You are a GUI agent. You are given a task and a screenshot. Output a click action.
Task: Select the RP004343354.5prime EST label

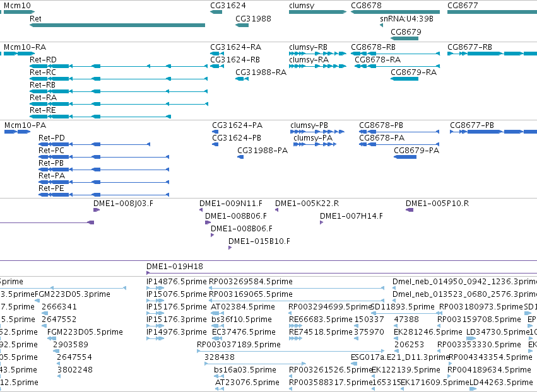point(490,357)
